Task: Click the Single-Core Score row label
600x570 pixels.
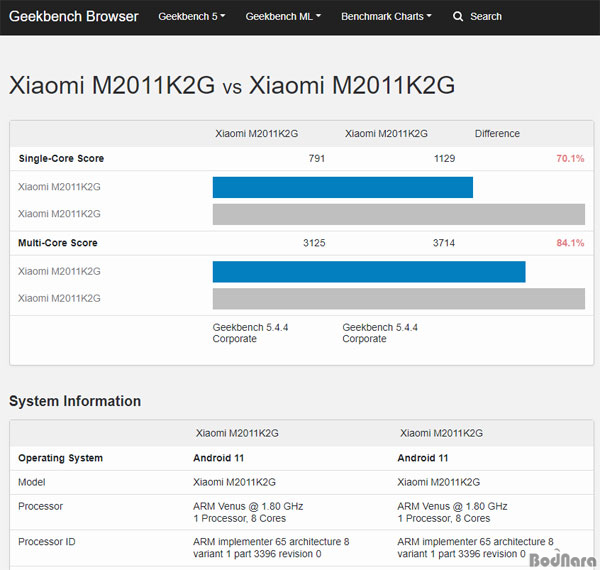Action: (x=61, y=158)
